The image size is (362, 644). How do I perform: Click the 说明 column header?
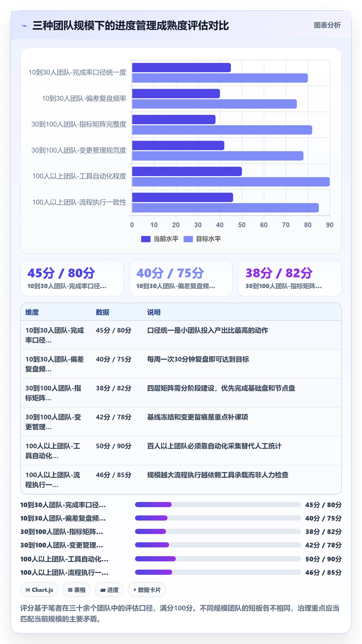click(154, 312)
